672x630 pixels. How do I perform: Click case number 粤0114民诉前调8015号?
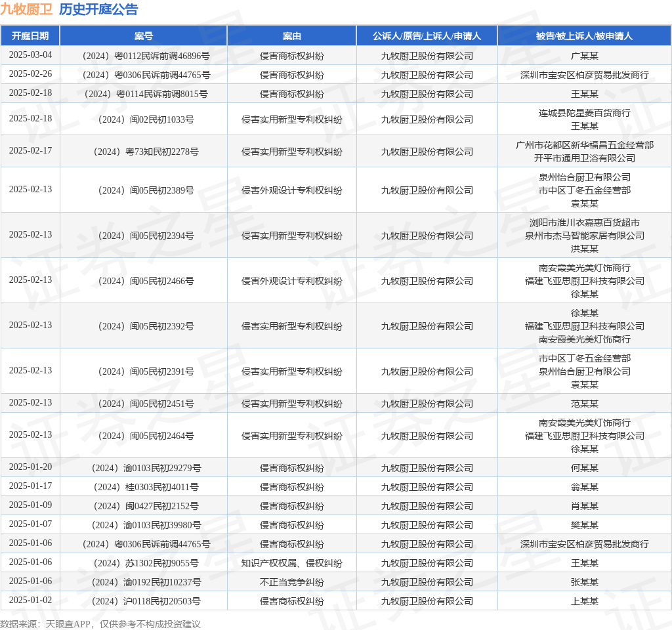coord(146,94)
